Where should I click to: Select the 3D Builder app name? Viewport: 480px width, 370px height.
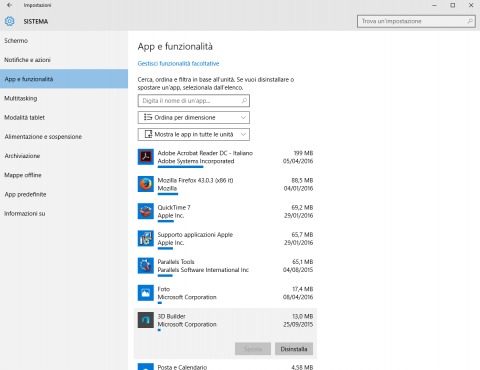(x=171, y=316)
